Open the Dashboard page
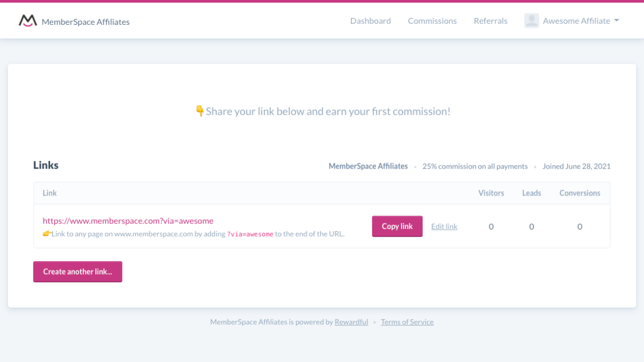This screenshot has width=644, height=362. click(x=370, y=21)
